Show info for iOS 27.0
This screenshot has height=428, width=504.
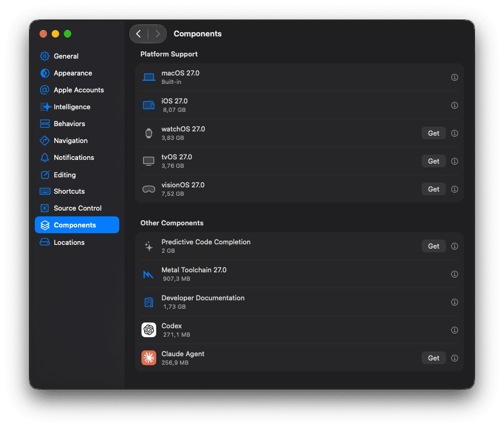pyautogui.click(x=454, y=105)
